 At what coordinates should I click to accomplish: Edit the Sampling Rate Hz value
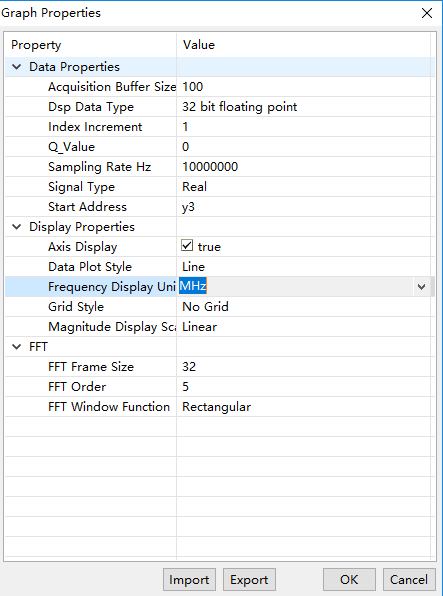click(305, 167)
